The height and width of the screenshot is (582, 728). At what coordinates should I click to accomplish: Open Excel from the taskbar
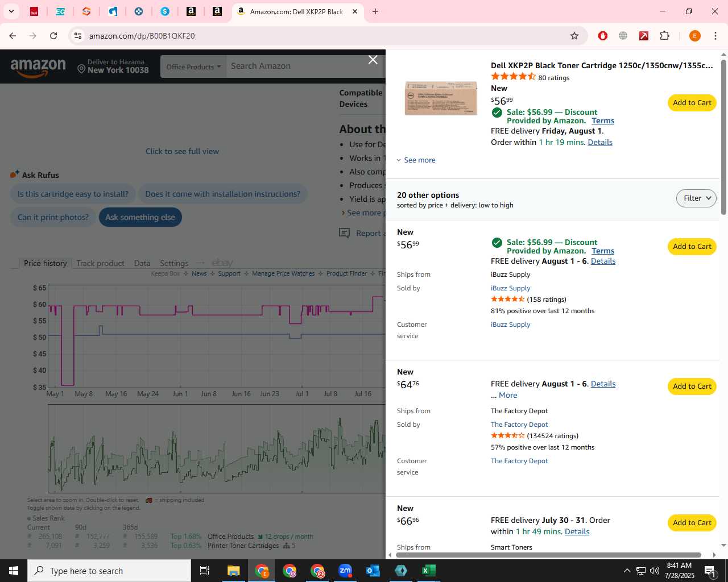point(429,571)
